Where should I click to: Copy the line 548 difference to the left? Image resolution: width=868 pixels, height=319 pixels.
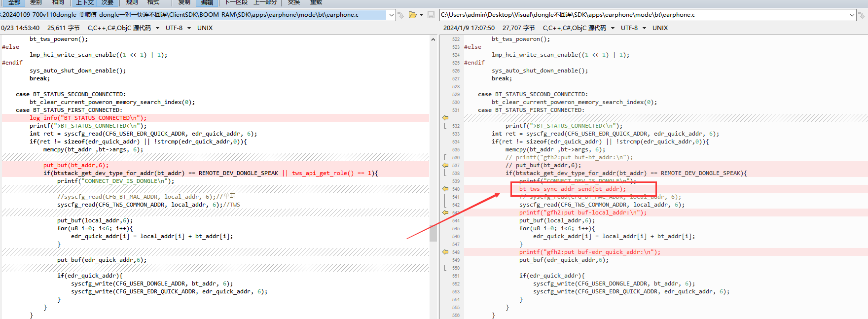(445, 252)
